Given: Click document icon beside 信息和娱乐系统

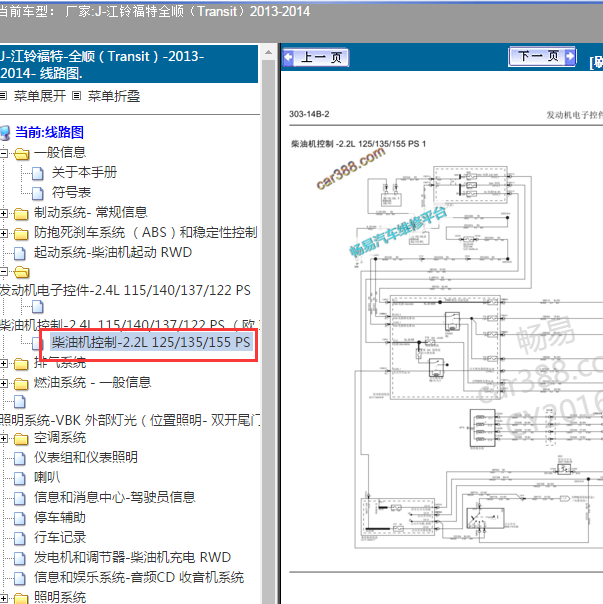Looking at the screenshot, I should [x=20, y=578].
